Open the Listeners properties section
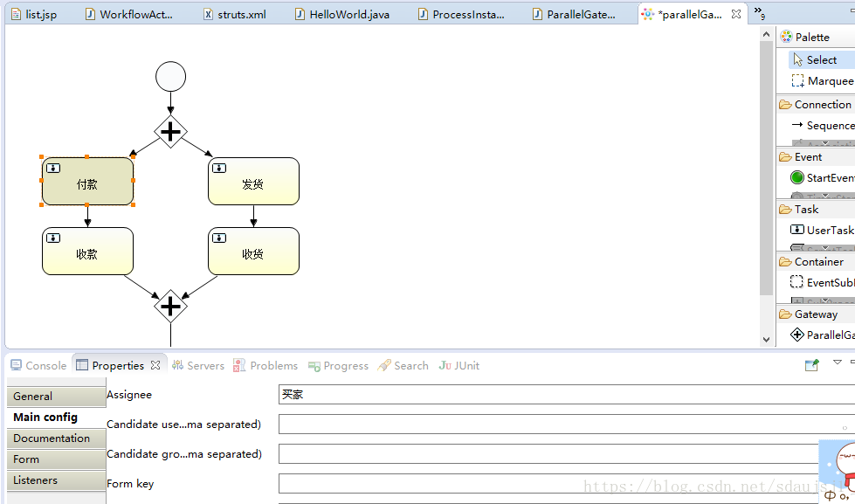This screenshot has width=855, height=504. tap(56, 480)
